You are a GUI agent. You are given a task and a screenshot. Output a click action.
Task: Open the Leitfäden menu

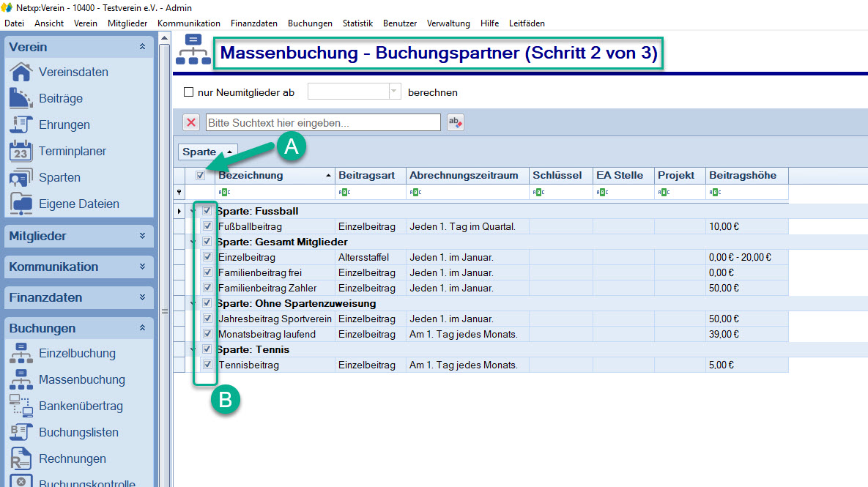tap(527, 23)
